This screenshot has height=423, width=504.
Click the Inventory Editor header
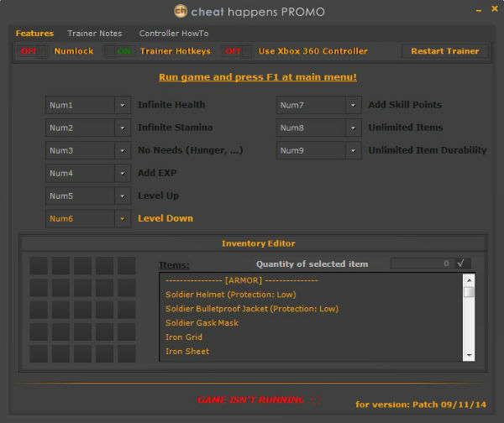click(x=258, y=243)
